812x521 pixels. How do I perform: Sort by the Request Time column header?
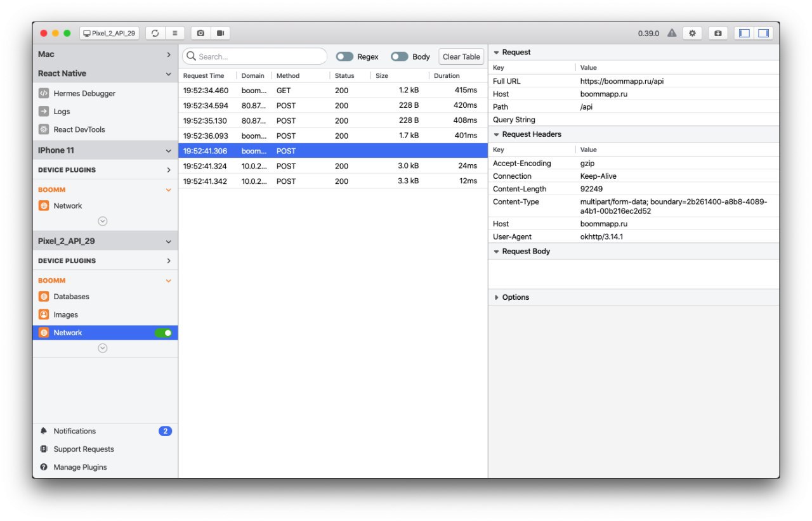(204, 75)
